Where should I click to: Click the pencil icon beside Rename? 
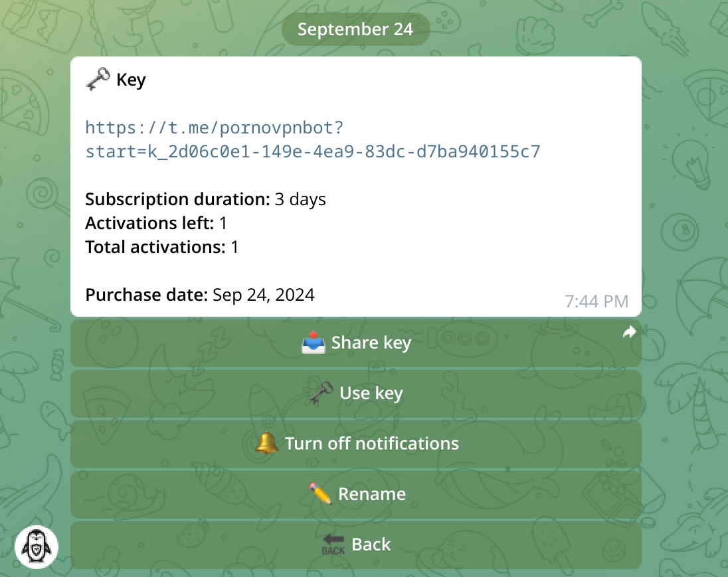point(320,494)
